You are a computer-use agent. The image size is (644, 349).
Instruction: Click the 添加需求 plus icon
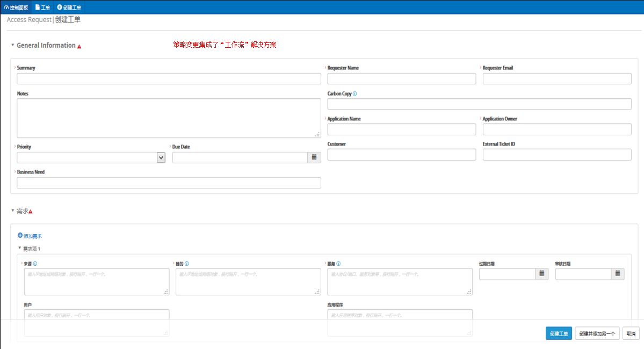tap(20, 236)
